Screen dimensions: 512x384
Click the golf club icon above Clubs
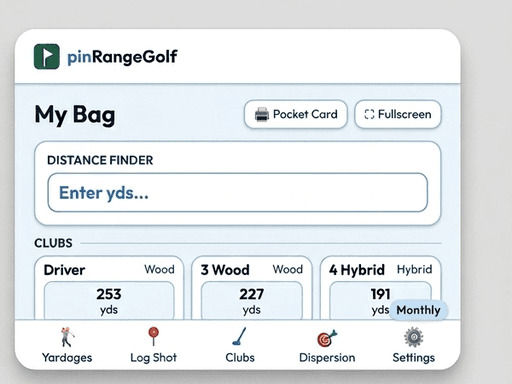239,336
